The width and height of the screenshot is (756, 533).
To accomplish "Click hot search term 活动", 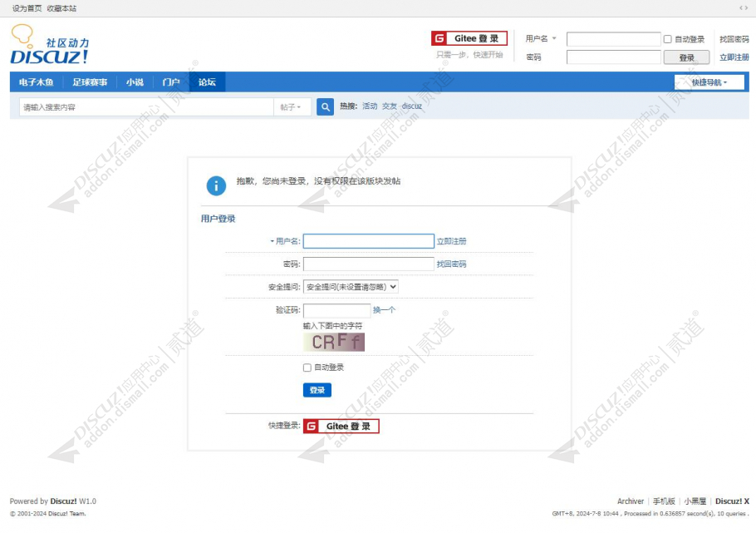I will coord(370,106).
